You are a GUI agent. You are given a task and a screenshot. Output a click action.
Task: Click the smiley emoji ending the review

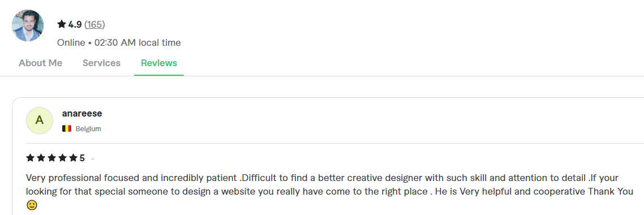click(x=32, y=205)
